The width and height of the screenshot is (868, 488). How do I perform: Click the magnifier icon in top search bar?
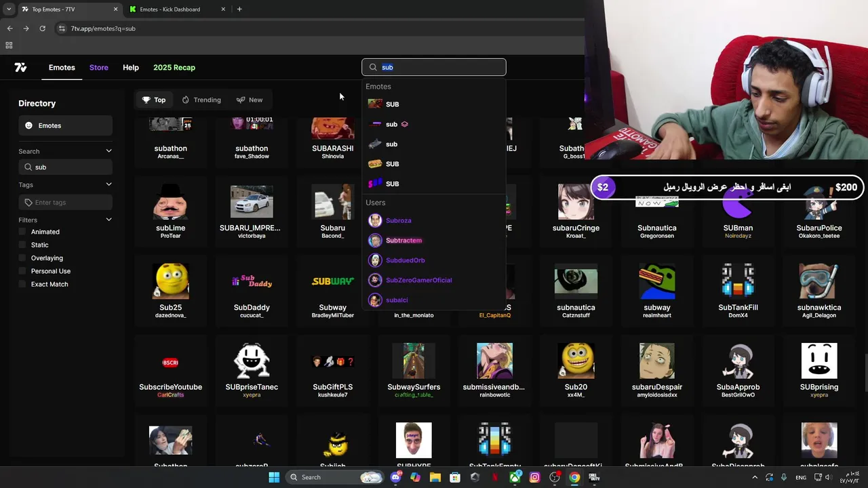coord(373,67)
